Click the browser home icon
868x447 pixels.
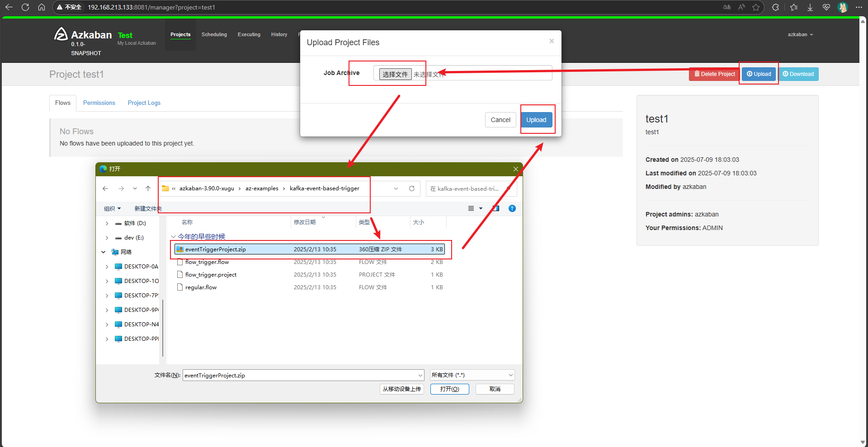[42, 7]
